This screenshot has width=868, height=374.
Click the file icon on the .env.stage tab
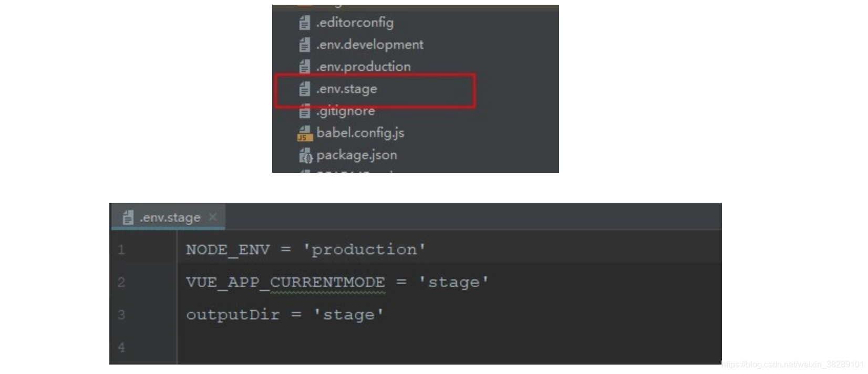click(x=128, y=216)
